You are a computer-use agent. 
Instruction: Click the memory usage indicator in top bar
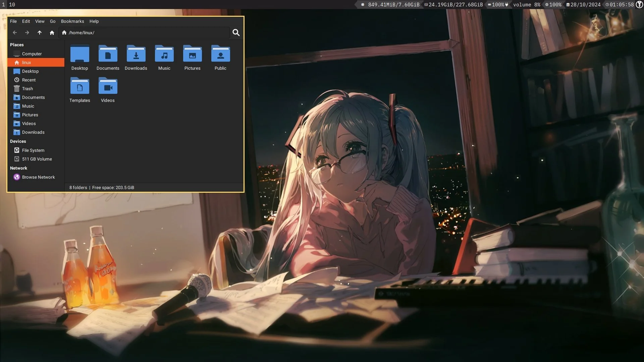tap(390, 4)
